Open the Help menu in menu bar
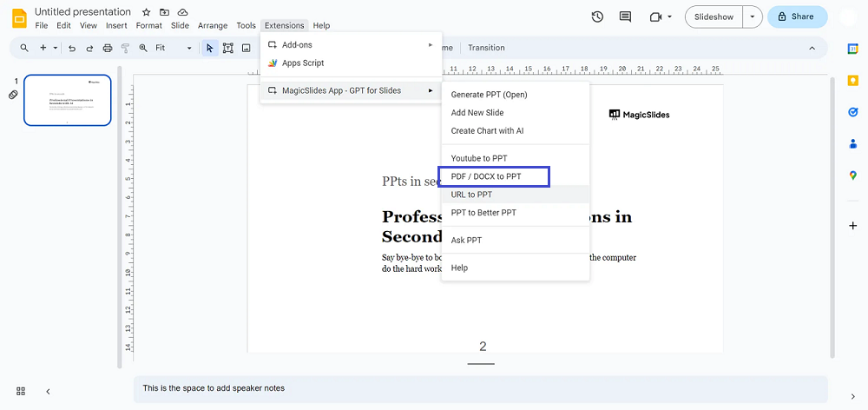 coord(321,25)
